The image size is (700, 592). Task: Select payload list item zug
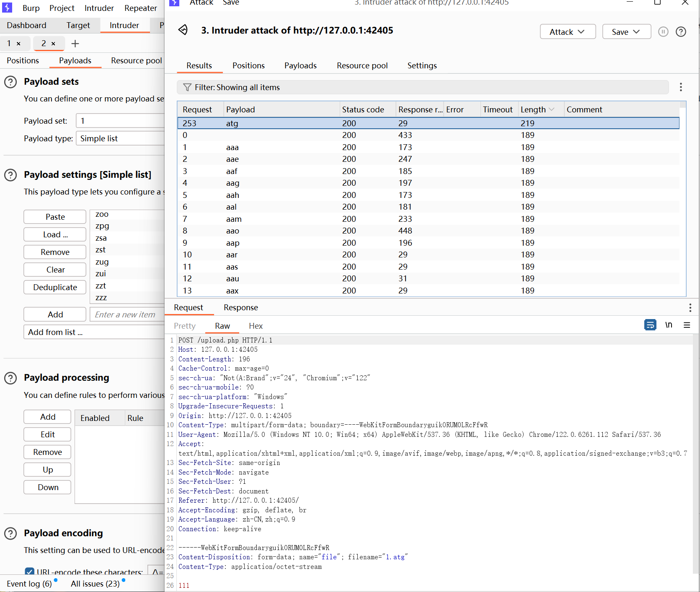[128, 262]
